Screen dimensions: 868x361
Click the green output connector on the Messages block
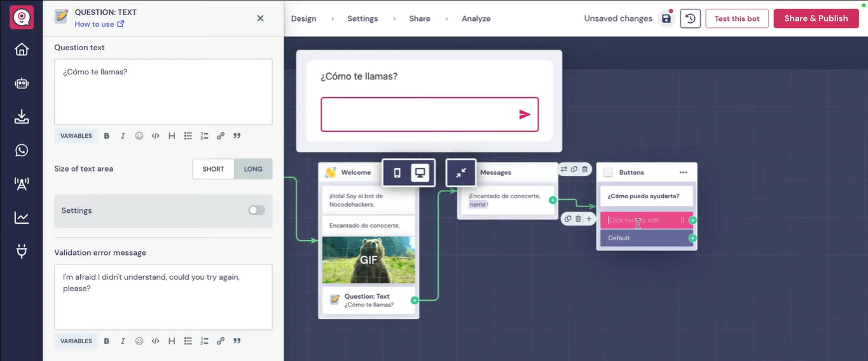[x=553, y=200]
